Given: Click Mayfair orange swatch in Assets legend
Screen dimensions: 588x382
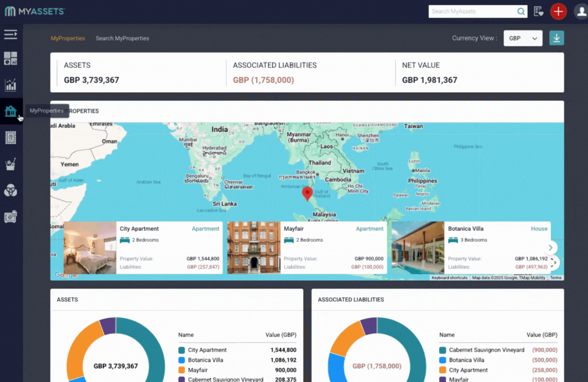Looking at the screenshot, I should click(182, 370).
